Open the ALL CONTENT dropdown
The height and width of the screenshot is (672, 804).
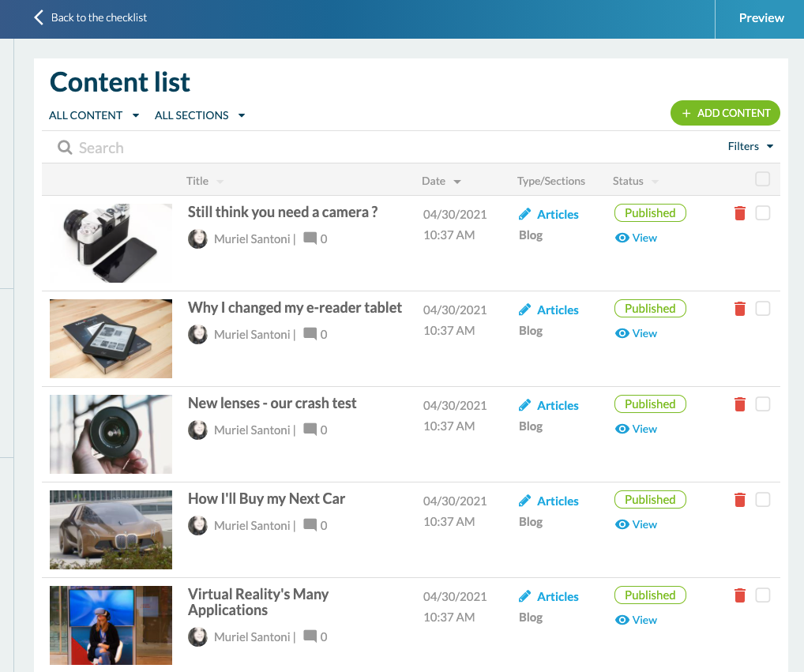point(94,115)
